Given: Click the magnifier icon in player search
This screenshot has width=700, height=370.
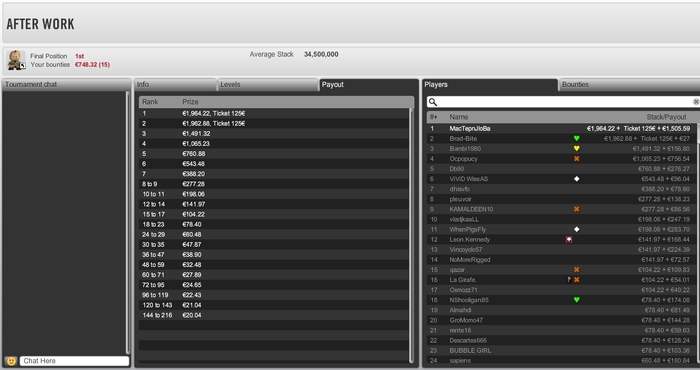Looking at the screenshot, I should [x=433, y=102].
